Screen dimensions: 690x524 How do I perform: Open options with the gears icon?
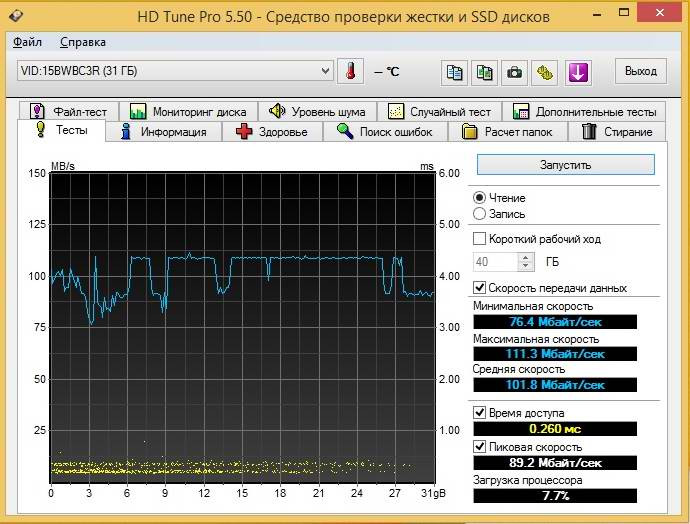[545, 72]
